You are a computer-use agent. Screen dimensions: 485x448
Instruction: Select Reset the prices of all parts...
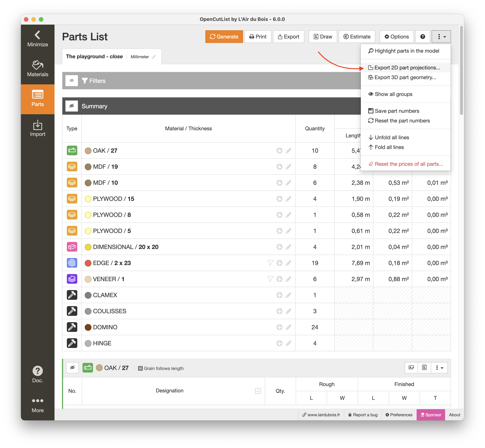tap(405, 164)
